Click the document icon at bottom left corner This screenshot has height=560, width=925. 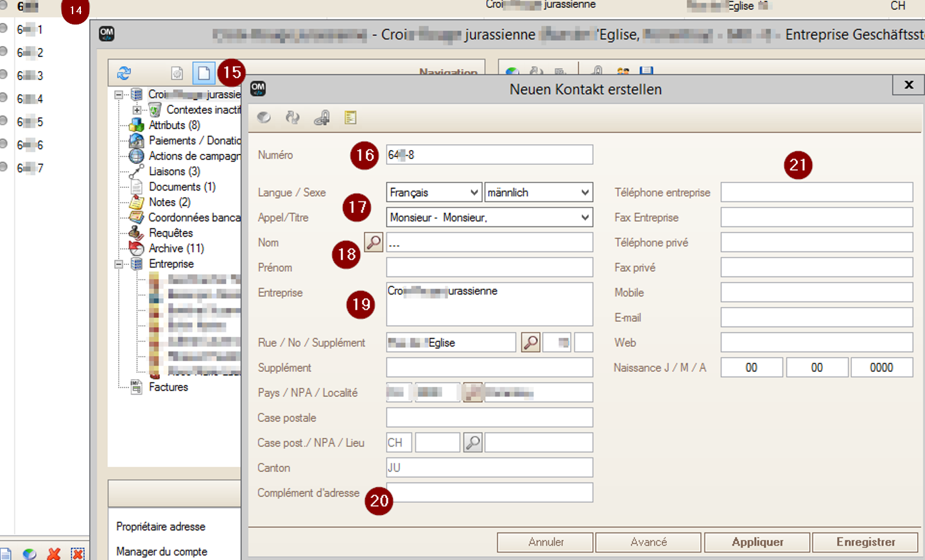coord(5,554)
